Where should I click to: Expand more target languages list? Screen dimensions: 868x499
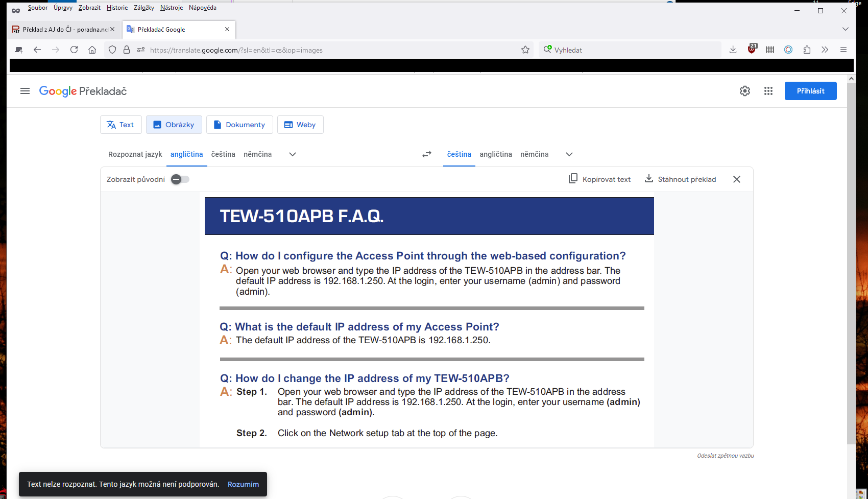tap(569, 154)
